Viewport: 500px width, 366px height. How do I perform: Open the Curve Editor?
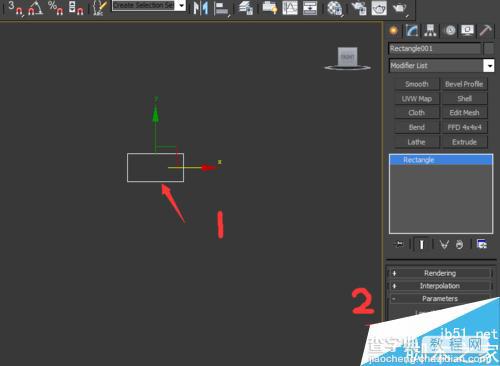[x=290, y=8]
